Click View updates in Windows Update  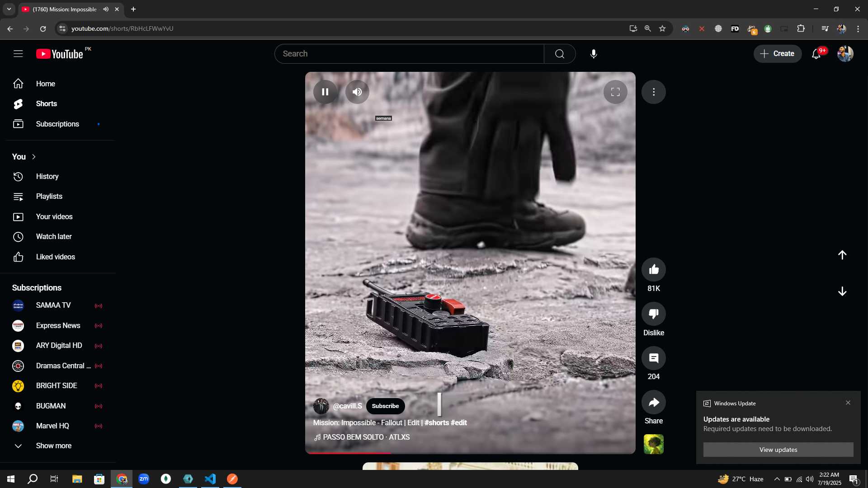point(778,450)
